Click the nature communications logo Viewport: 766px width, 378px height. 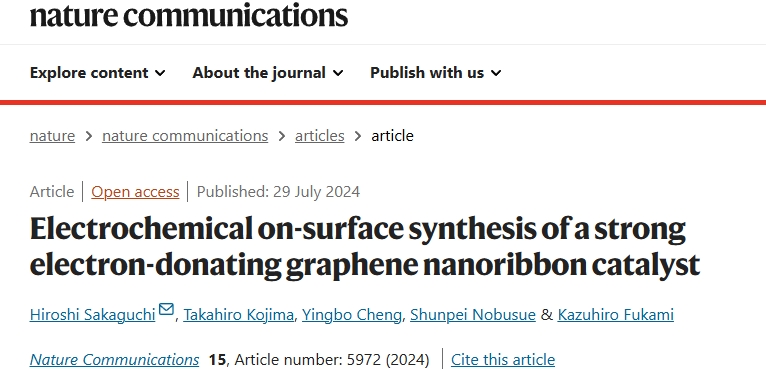coord(189,14)
